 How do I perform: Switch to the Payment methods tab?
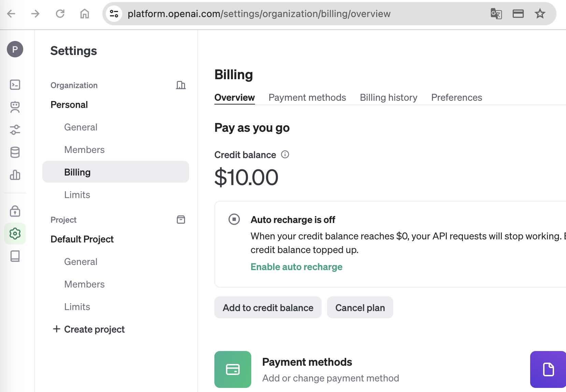pos(307,98)
